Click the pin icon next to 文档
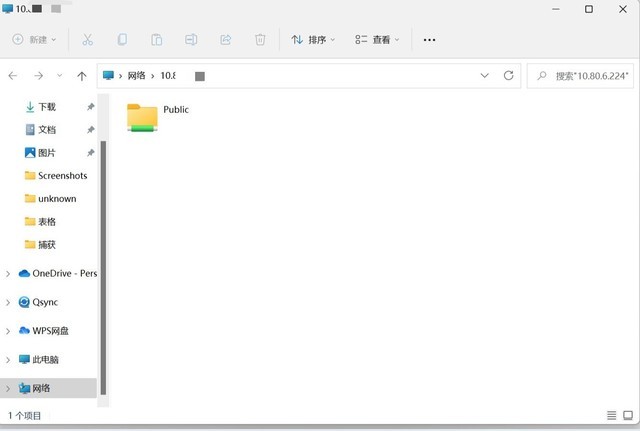The height and width of the screenshot is (431, 640). [x=91, y=130]
